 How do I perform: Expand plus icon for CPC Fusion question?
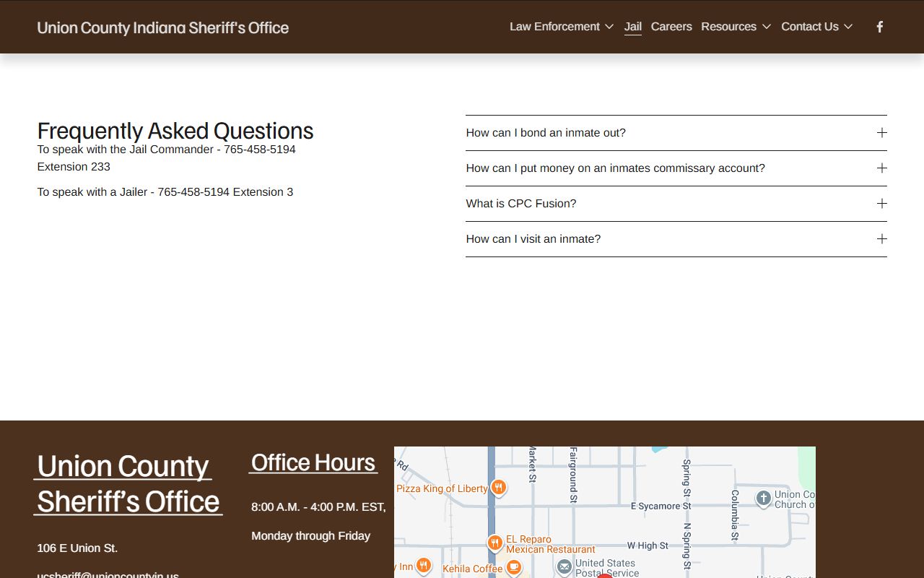tap(881, 204)
